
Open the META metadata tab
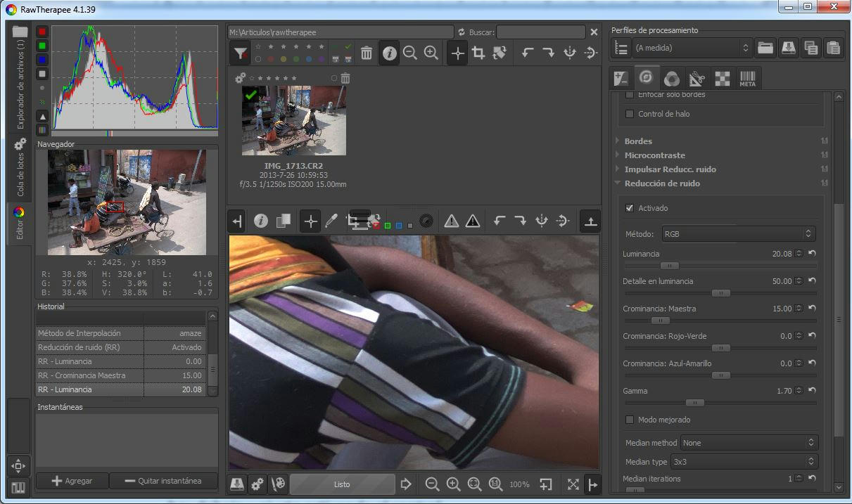click(x=747, y=78)
